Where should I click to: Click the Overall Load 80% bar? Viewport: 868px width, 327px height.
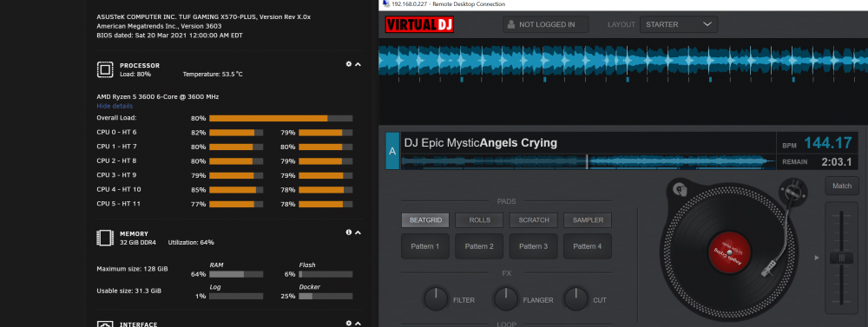click(280, 118)
